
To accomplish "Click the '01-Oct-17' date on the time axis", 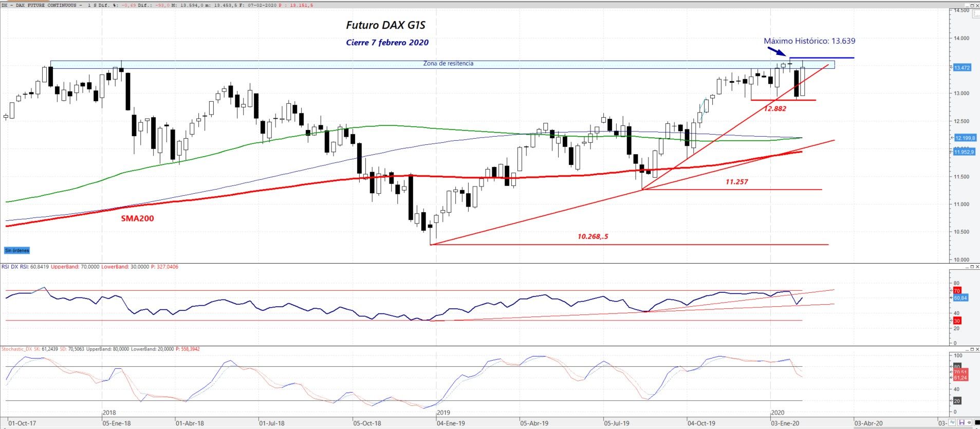I will tap(23, 423).
